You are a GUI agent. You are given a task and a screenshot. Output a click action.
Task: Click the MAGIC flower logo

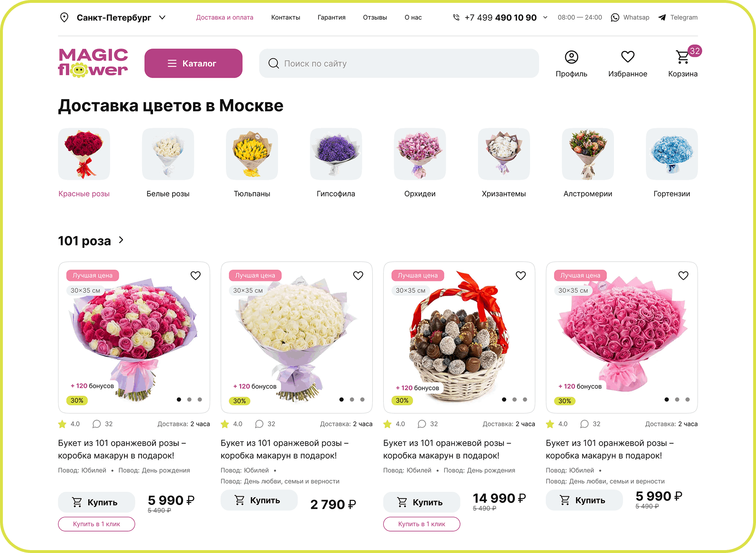click(x=93, y=63)
